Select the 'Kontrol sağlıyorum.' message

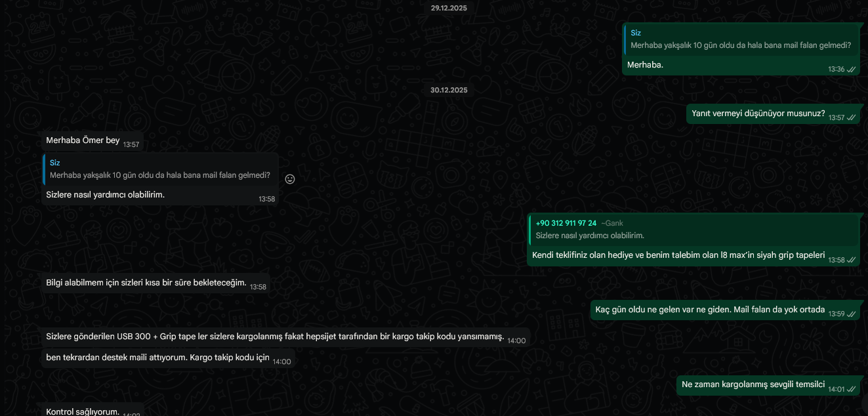coord(93,411)
